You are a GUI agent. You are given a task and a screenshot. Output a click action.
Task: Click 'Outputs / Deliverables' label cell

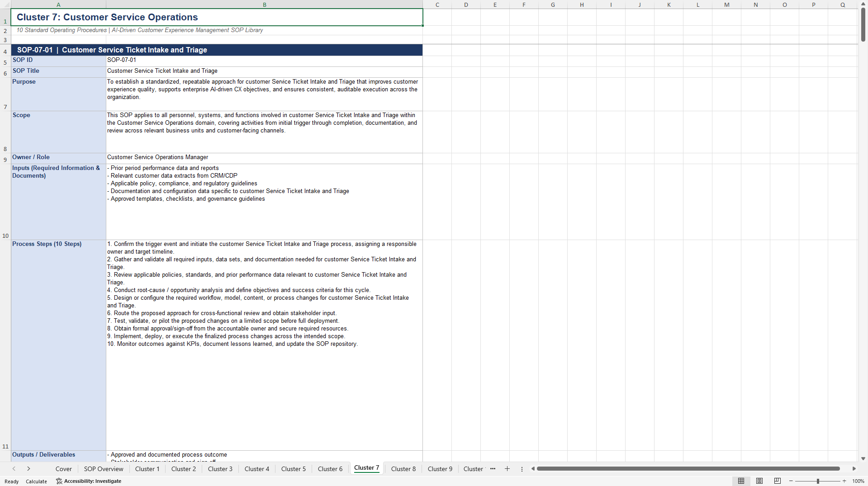58,456
